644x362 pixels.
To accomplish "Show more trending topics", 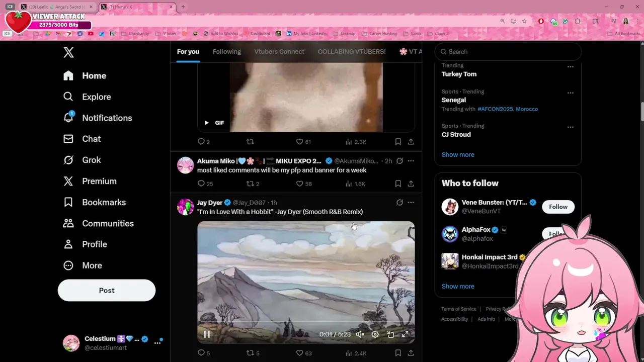I will pos(458,154).
